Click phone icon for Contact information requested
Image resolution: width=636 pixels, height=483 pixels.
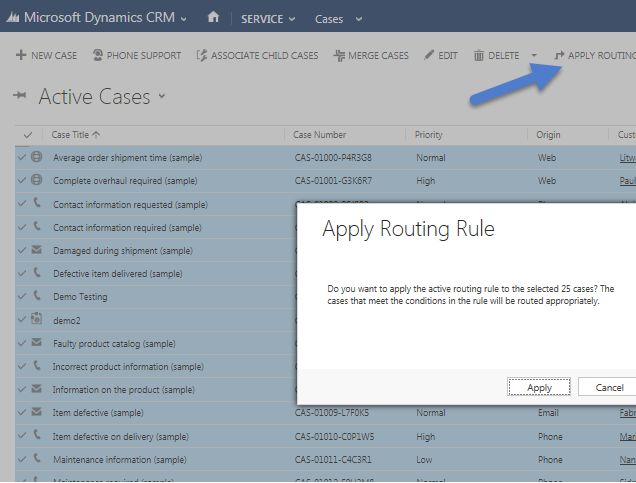pos(37,202)
